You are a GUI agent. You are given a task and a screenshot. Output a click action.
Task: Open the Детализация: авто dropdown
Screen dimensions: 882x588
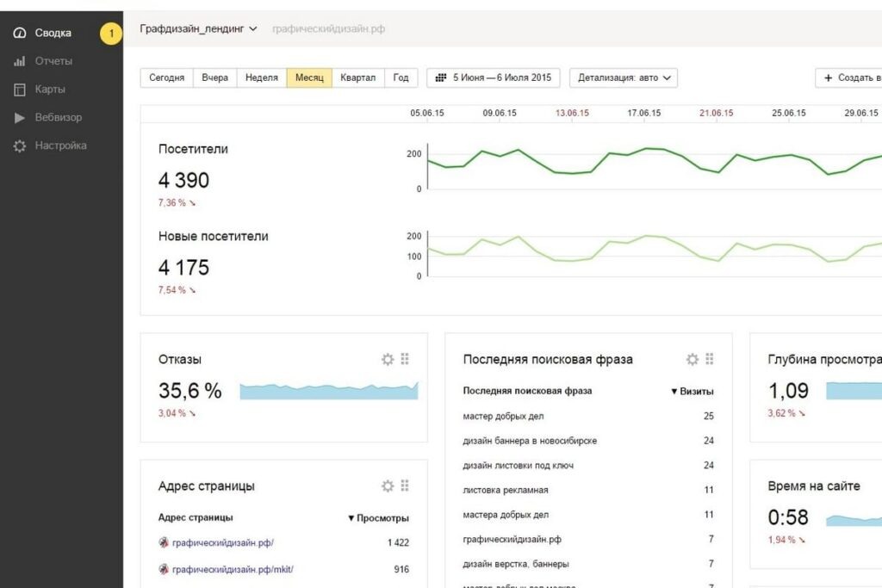click(x=624, y=77)
